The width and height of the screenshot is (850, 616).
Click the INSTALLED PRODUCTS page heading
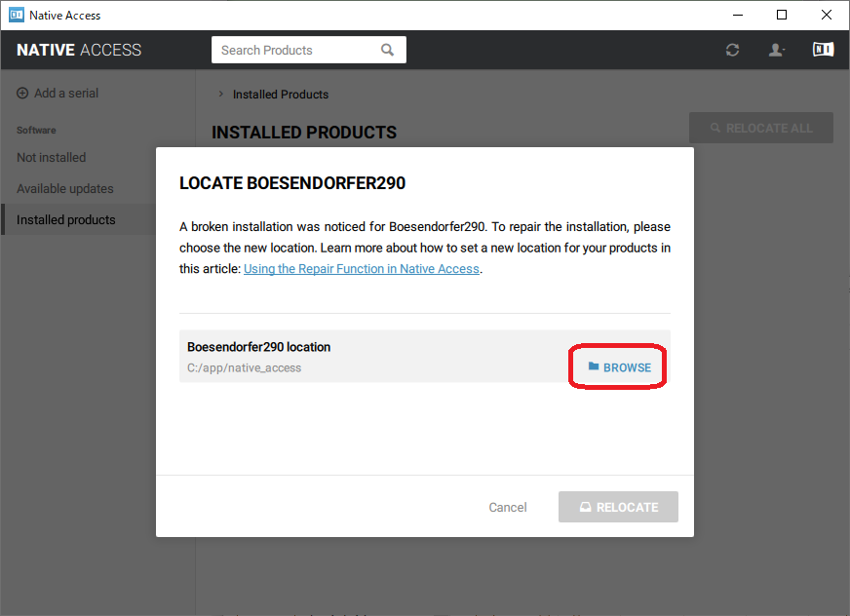pyautogui.click(x=304, y=133)
